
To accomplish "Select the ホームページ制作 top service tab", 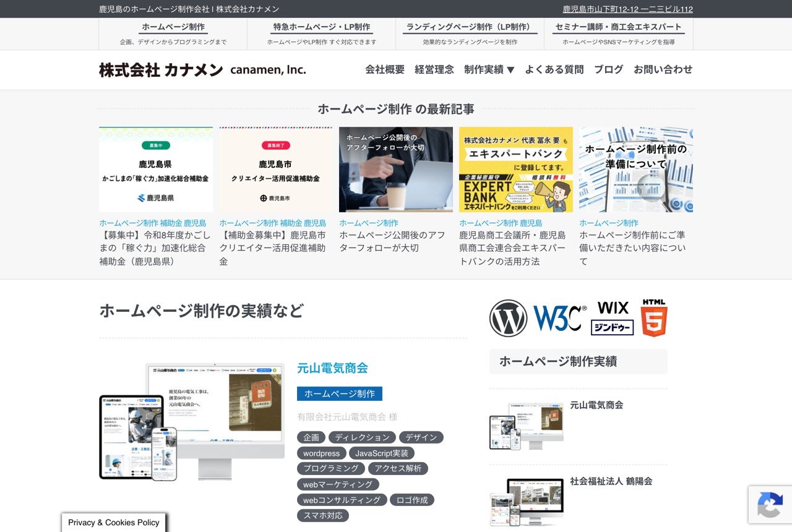I will pyautogui.click(x=173, y=34).
